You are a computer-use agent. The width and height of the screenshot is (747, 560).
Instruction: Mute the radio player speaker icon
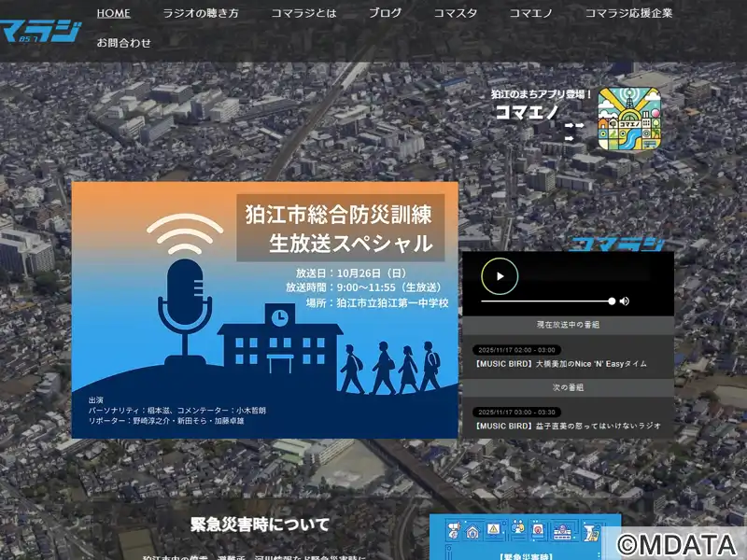point(625,301)
